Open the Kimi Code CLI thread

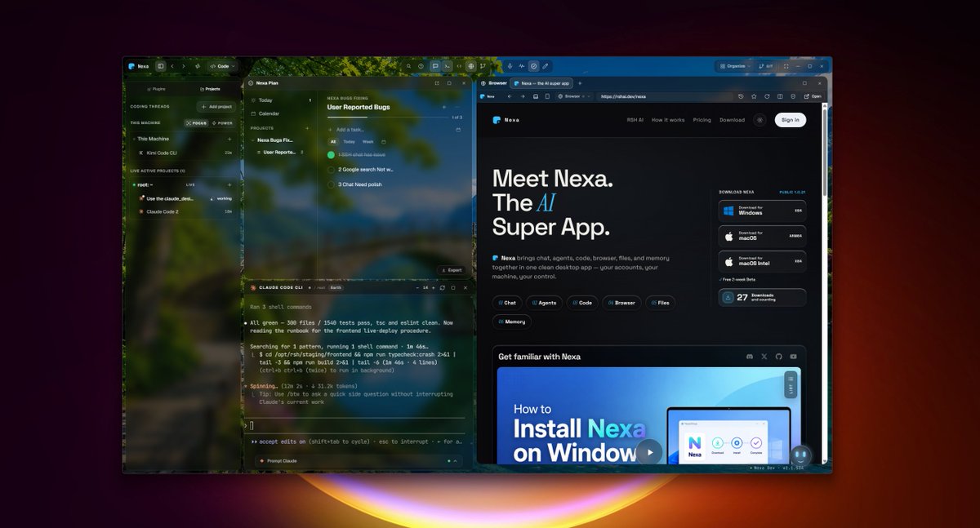[x=184, y=153]
